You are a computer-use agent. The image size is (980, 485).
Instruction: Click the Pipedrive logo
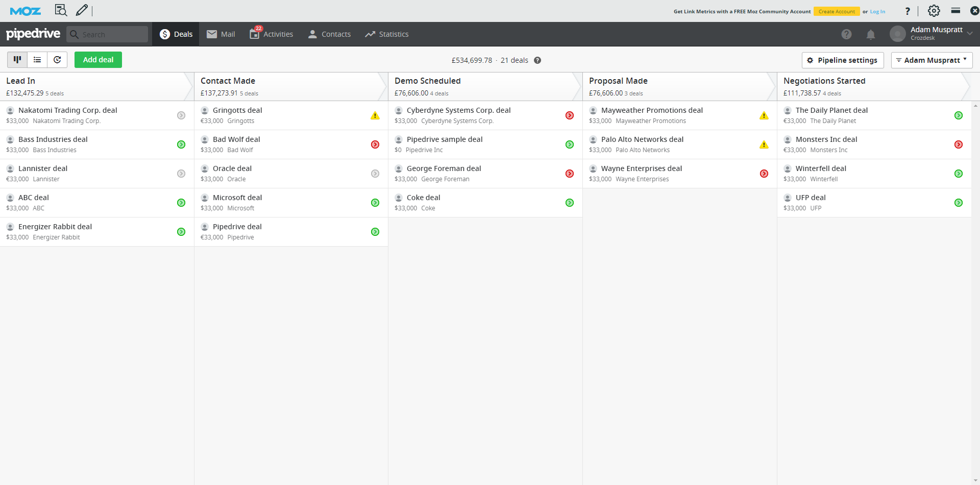tap(33, 34)
